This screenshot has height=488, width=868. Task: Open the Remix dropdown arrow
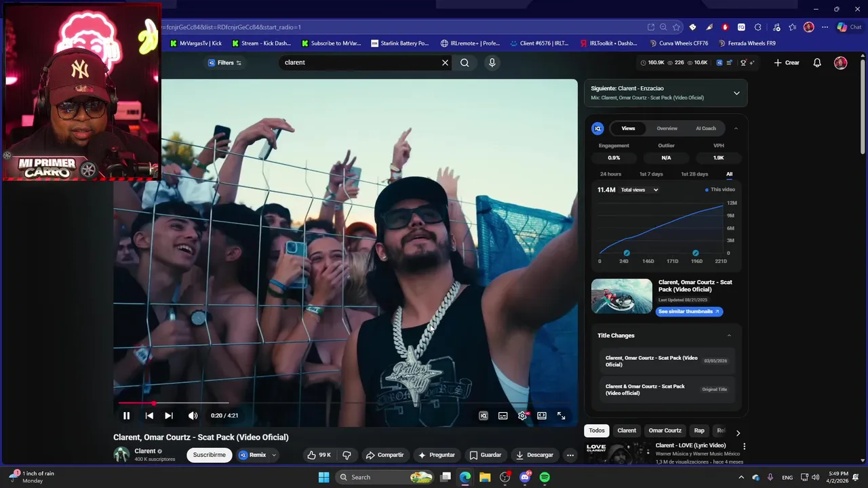coord(274,455)
